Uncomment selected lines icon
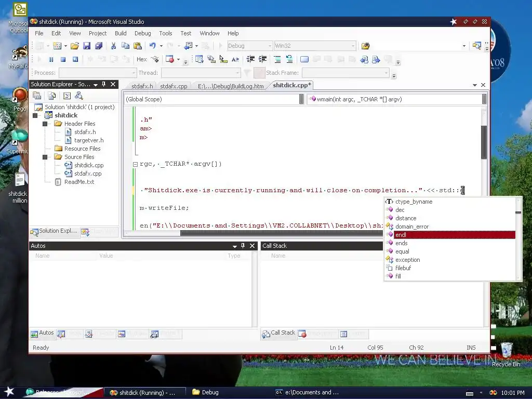532x399 pixels. click(289, 59)
